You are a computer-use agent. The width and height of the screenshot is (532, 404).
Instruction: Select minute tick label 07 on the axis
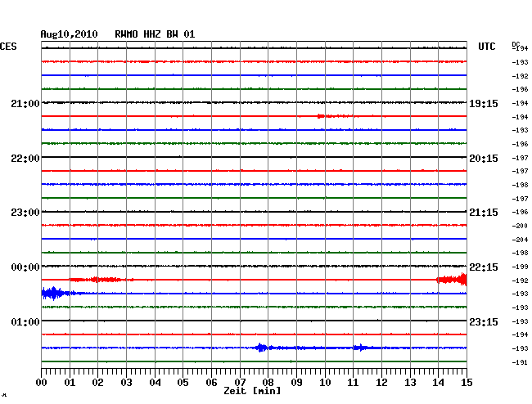[240, 383]
